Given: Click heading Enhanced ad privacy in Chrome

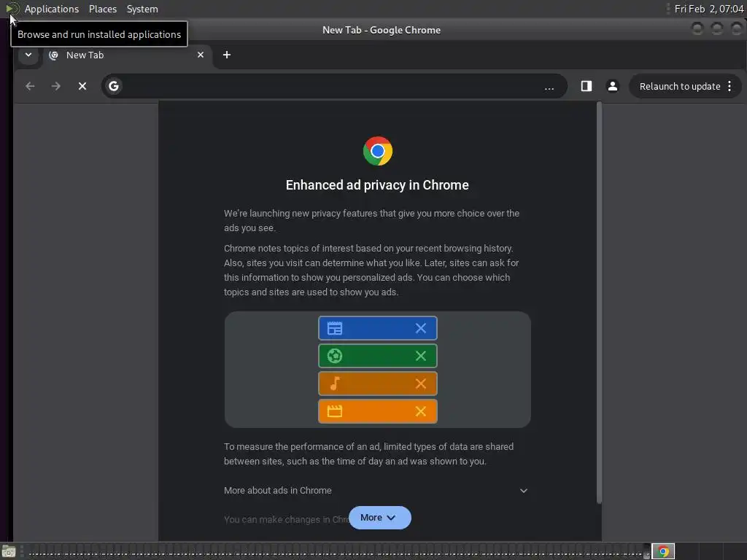Looking at the screenshot, I should [x=377, y=184].
